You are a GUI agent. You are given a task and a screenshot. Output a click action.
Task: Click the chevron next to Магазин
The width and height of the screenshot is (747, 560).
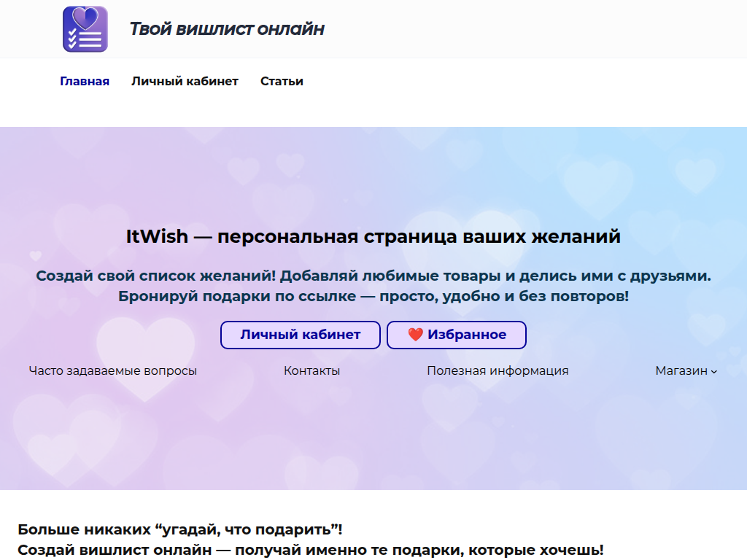click(715, 373)
